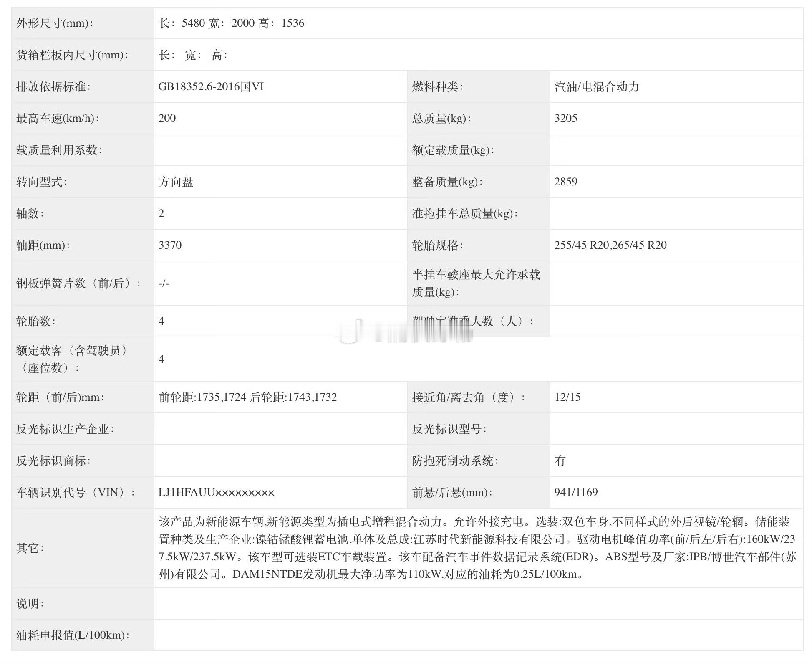Image resolution: width=812 pixels, height=663 pixels.
Task: Click the 转向型式 label
Action: (x=42, y=182)
